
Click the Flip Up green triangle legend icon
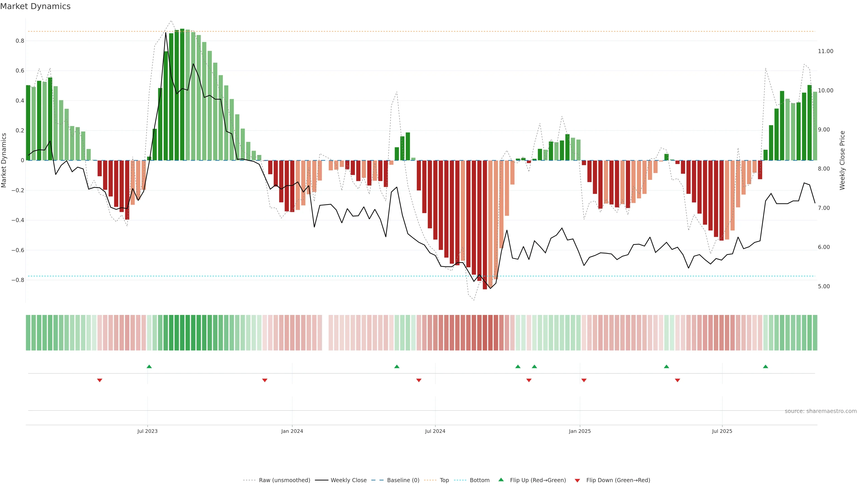click(501, 480)
